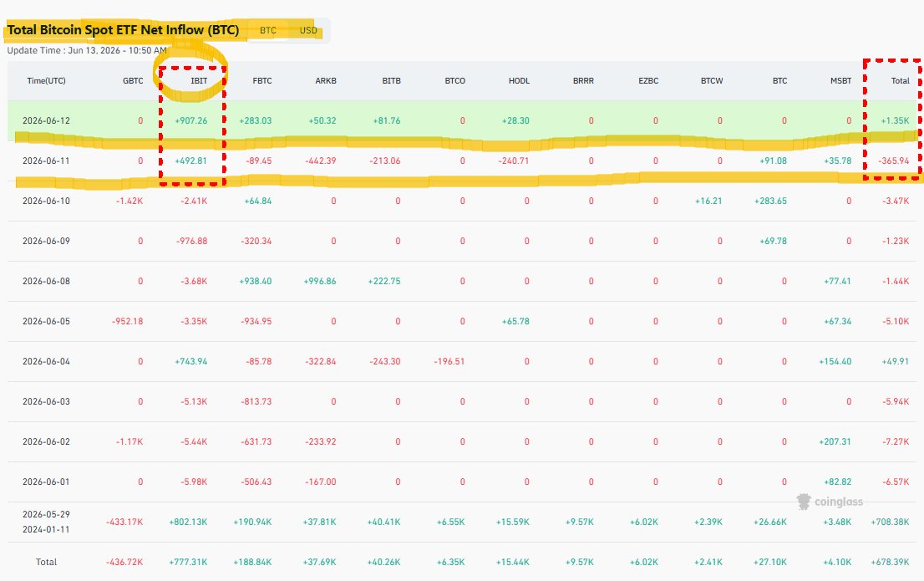Select the 2026-06-04 date cell
924x581 pixels.
tap(47, 362)
